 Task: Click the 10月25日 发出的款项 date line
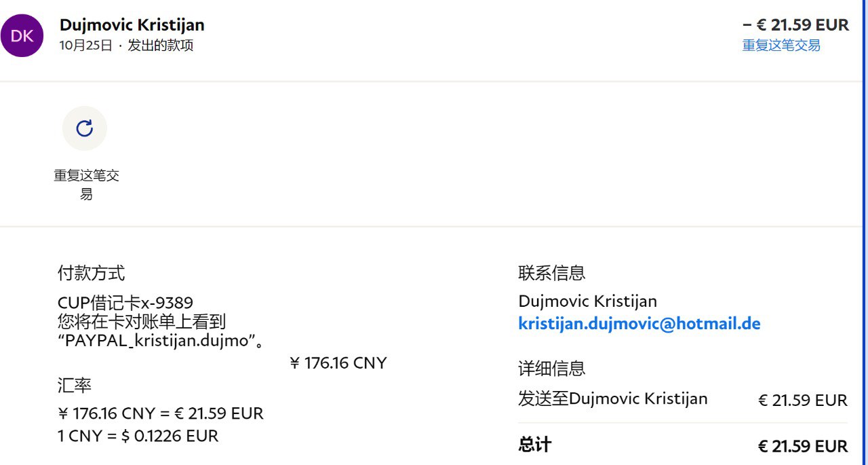click(x=126, y=46)
